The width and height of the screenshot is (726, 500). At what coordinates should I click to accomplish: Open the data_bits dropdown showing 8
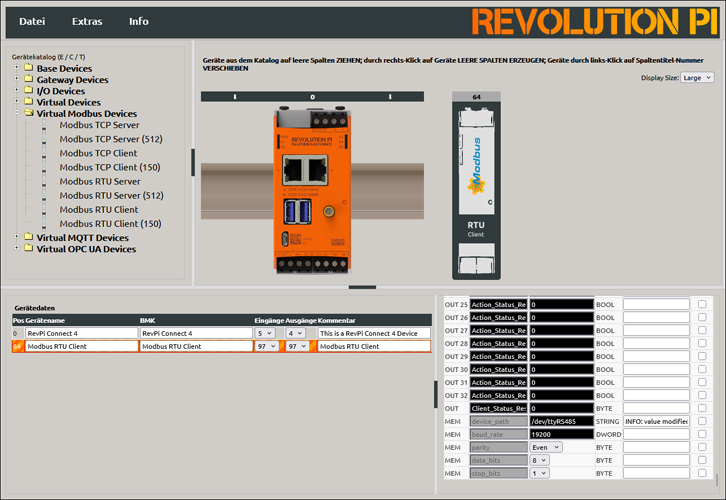tap(539, 460)
